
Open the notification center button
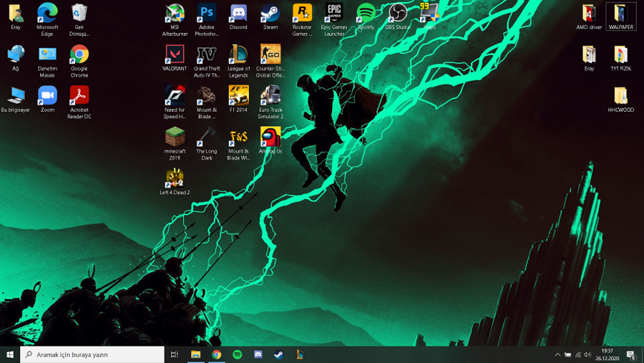click(631, 354)
